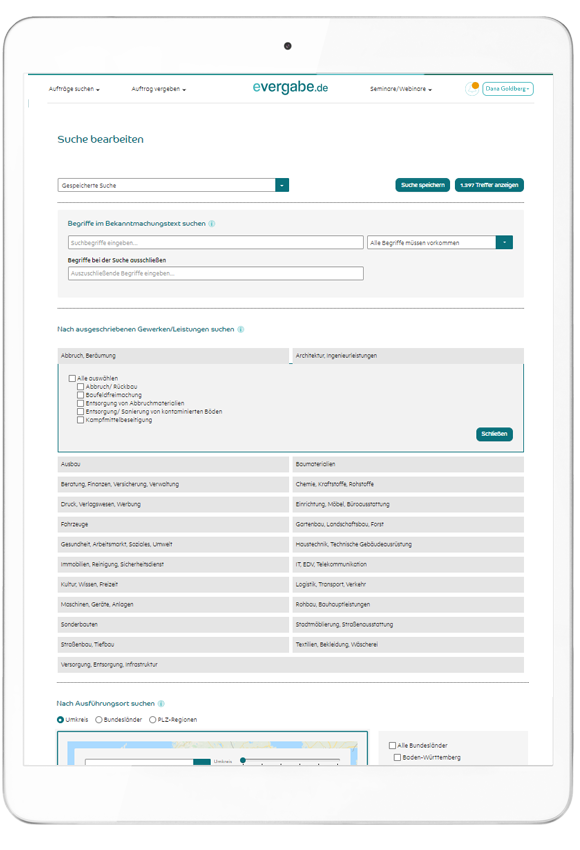Expand the IT, EDV, Telekommunikation category
This screenshot has width=580, height=850.
[408, 564]
